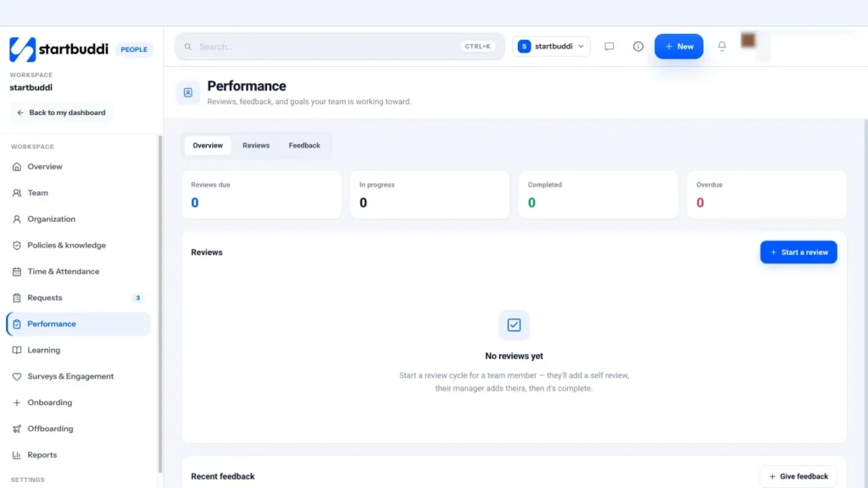
Task: Click the Recent feedback heading
Action: point(223,476)
